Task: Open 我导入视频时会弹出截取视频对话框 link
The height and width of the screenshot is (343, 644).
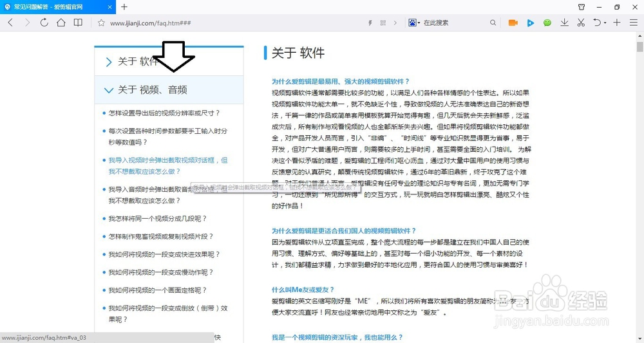Action: pyautogui.click(x=167, y=166)
